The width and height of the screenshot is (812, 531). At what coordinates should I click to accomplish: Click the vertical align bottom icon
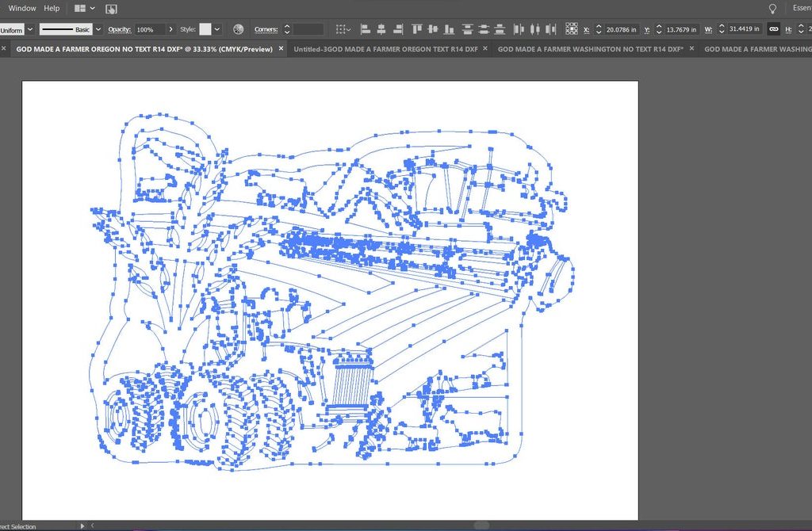pyautogui.click(x=449, y=29)
